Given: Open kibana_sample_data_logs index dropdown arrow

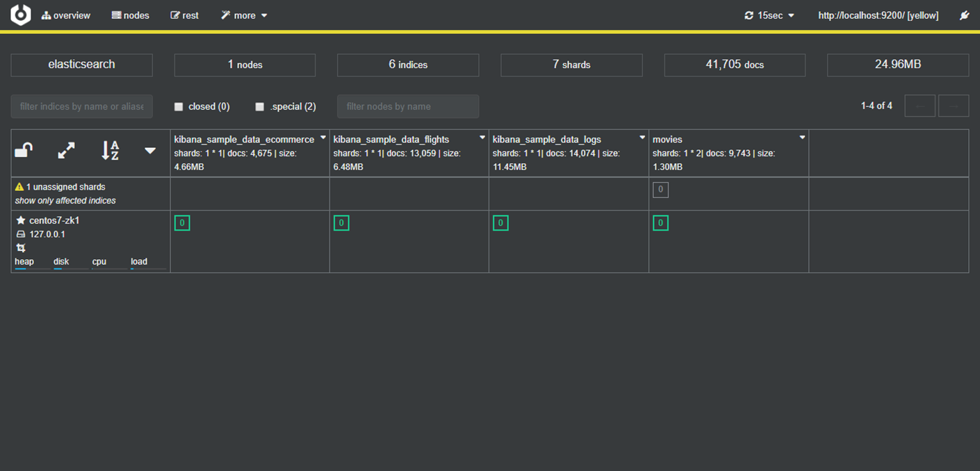Looking at the screenshot, I should pyautogui.click(x=642, y=138).
